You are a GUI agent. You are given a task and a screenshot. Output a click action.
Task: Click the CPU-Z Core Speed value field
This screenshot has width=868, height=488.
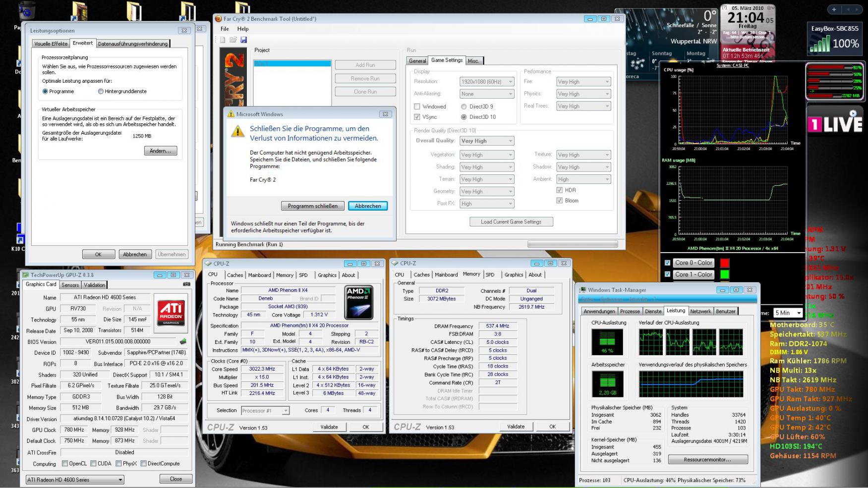[x=262, y=369]
